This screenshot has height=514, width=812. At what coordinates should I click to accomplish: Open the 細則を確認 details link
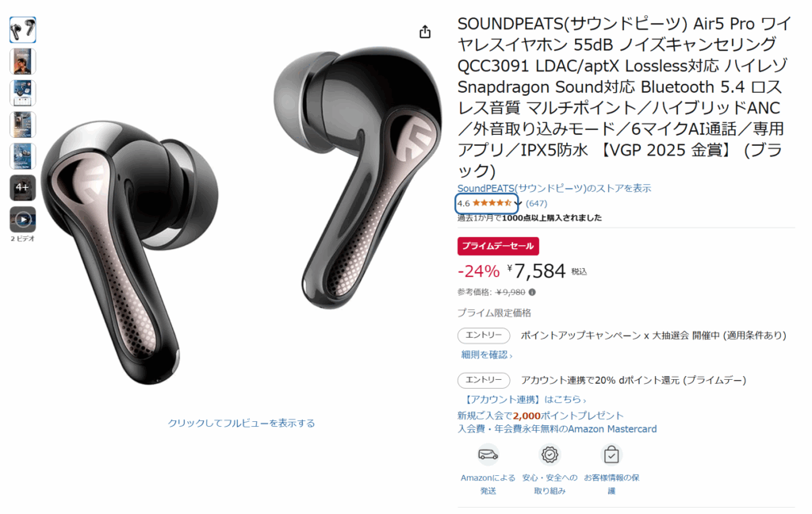pyautogui.click(x=487, y=355)
